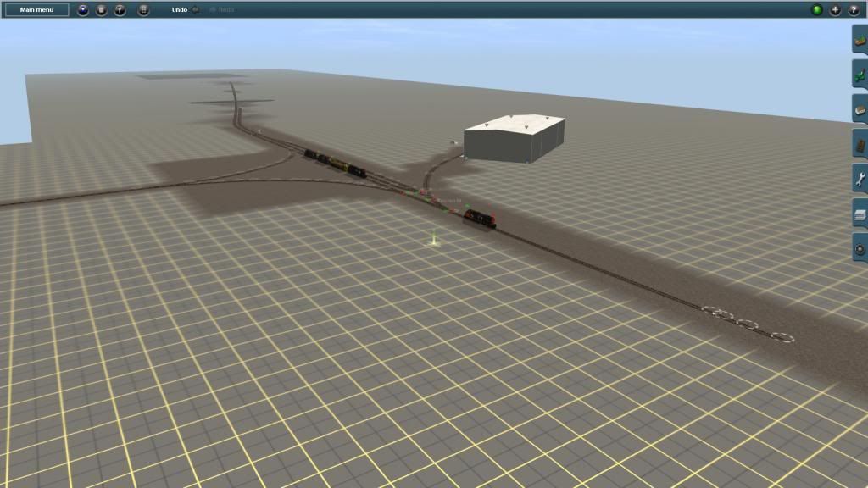Select the freight cars near the junction

[x=335, y=162]
